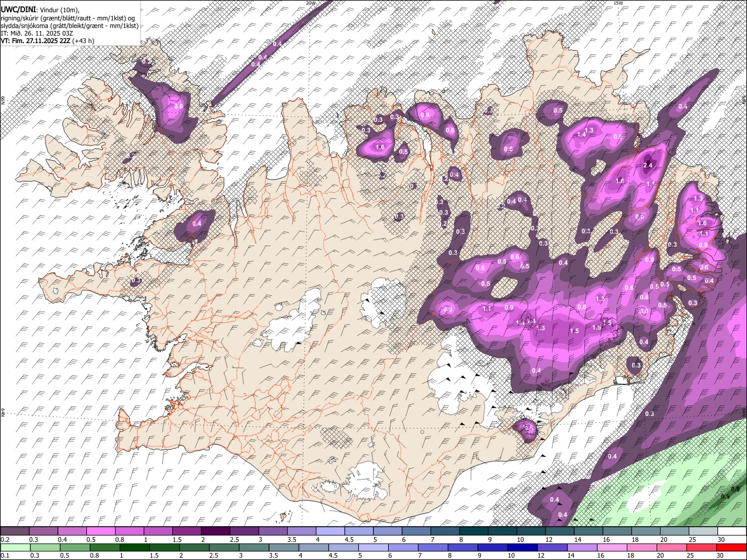Click the 0.1 label on the lower legend
747x560 pixels.
click(x=4, y=555)
